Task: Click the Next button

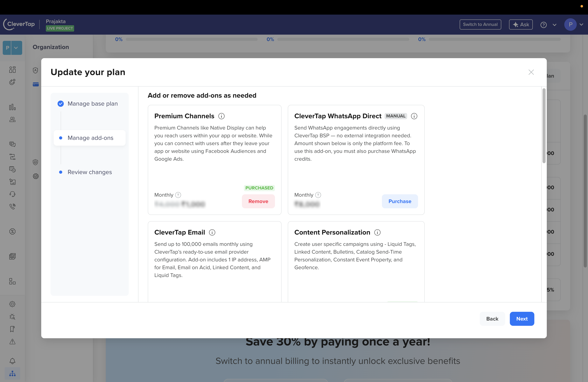Action: (x=522, y=319)
